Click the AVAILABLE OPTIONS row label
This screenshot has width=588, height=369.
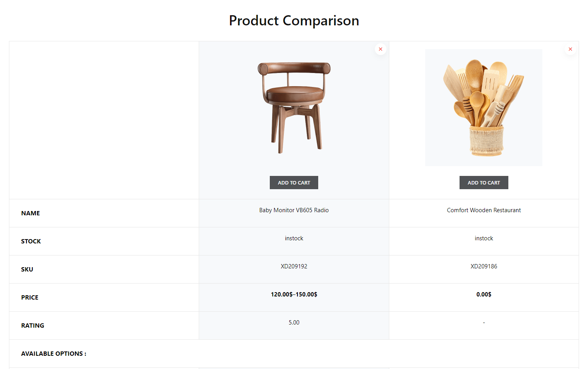tap(53, 354)
